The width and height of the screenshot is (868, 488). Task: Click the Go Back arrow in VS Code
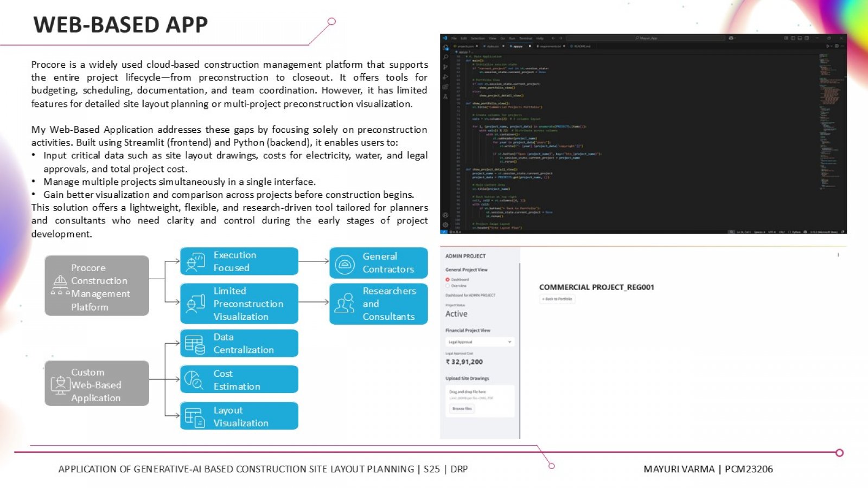coord(553,38)
